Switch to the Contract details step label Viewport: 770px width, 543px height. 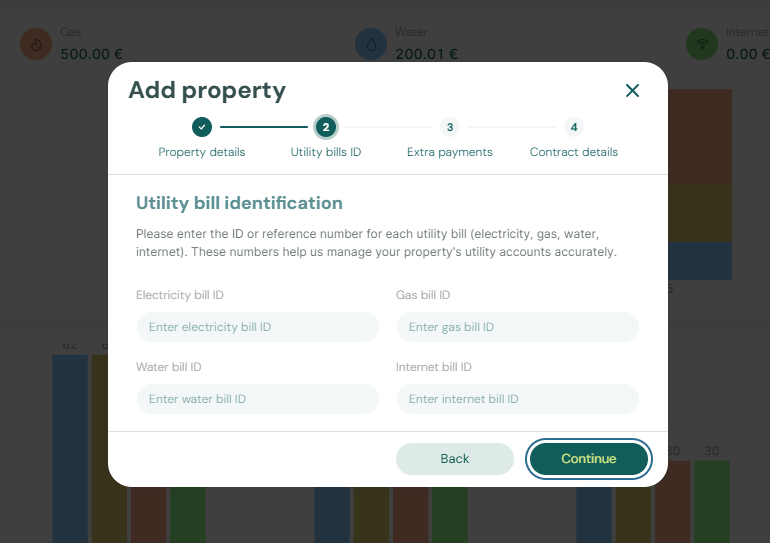573,152
